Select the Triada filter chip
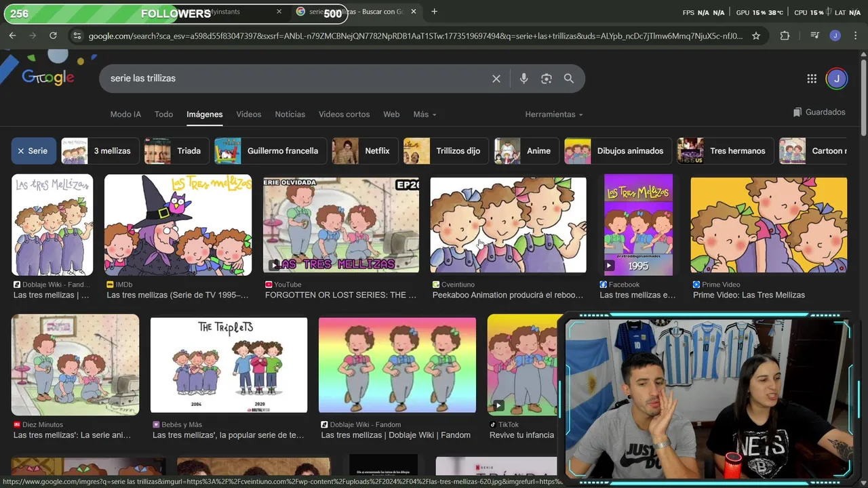The width and height of the screenshot is (868, 488). [177, 151]
